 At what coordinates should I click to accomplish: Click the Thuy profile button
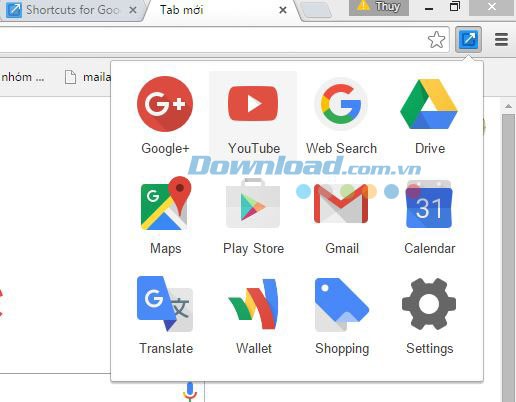pyautogui.click(x=379, y=7)
